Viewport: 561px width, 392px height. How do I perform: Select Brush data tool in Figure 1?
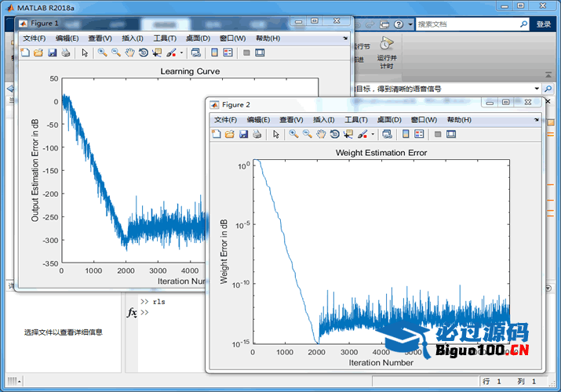point(171,53)
